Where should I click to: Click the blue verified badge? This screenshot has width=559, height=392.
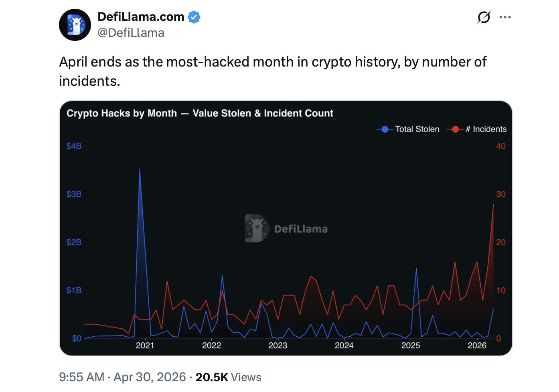click(194, 17)
